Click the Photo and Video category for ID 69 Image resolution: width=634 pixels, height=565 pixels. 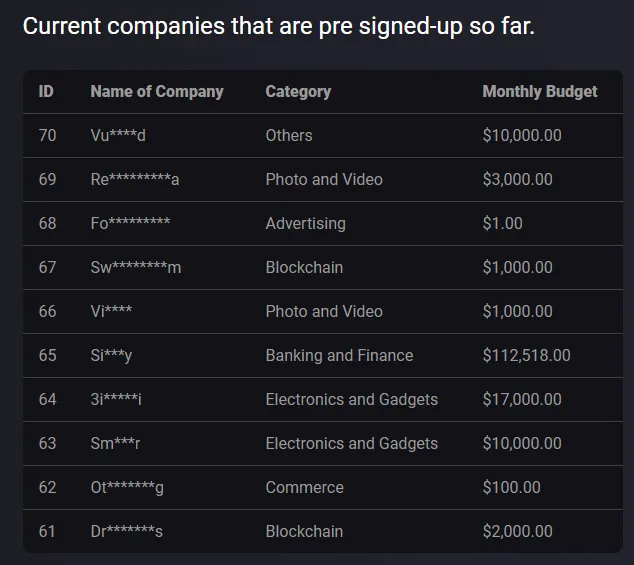point(324,180)
